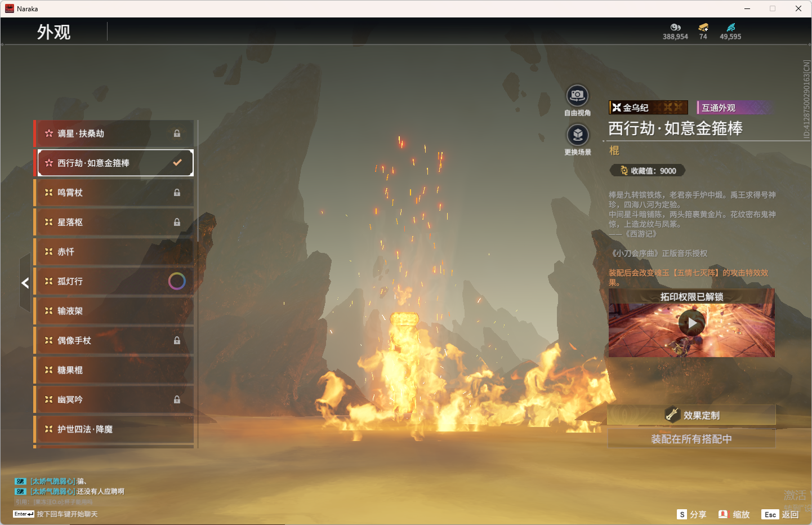The image size is (812, 525).
Task: Click the lock icon on 星落枢
Action: pyautogui.click(x=177, y=222)
